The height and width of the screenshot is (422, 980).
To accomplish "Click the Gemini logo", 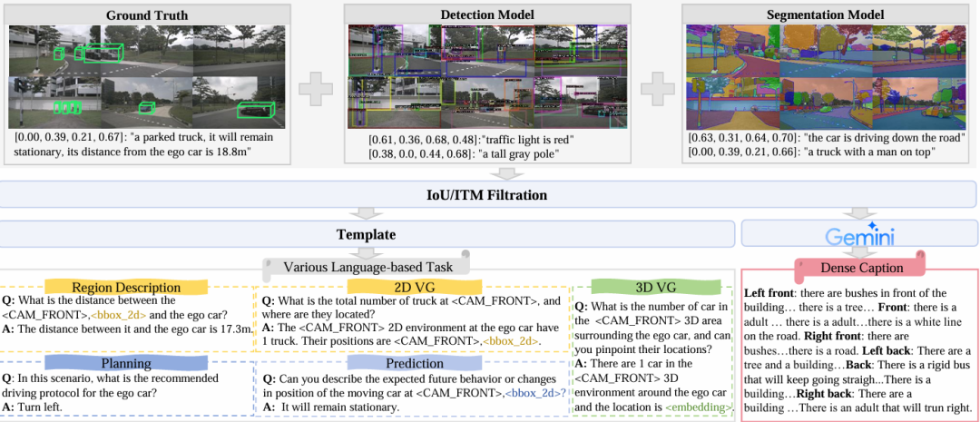I will (x=859, y=234).
